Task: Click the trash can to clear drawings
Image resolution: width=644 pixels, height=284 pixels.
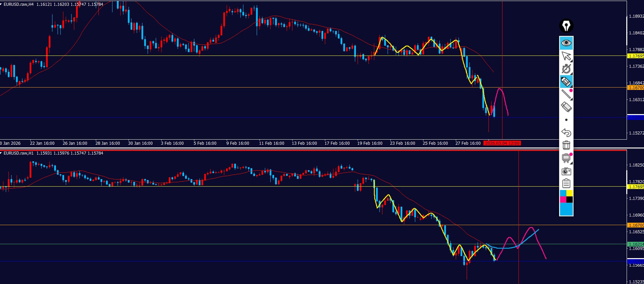Action: [566, 145]
